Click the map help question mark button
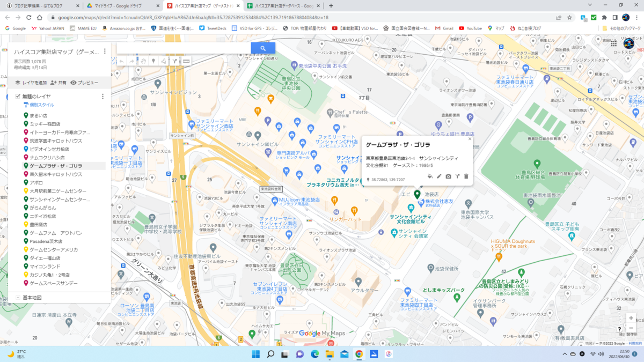Screen dimensions: 644x362 [x=620, y=329]
